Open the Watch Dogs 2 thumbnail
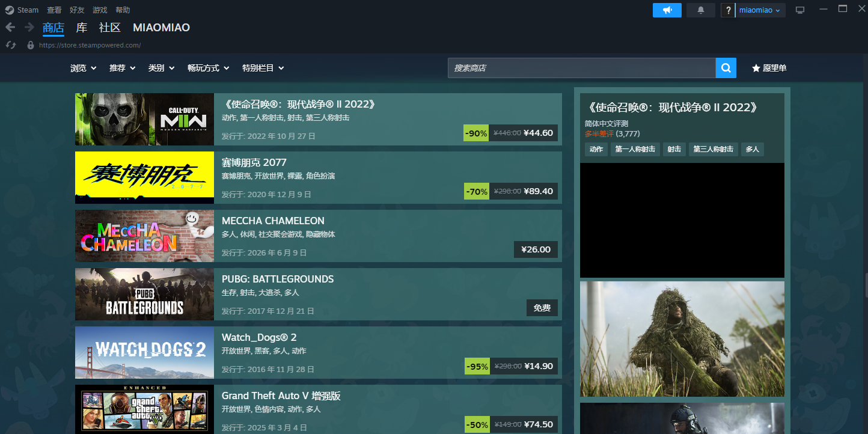Screen dimensions: 868x434 (x=144, y=352)
